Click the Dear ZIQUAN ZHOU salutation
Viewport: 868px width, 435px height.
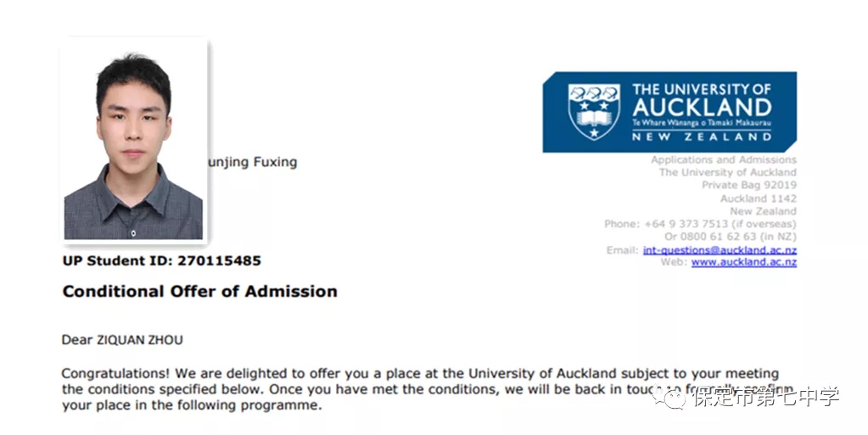tap(122, 340)
